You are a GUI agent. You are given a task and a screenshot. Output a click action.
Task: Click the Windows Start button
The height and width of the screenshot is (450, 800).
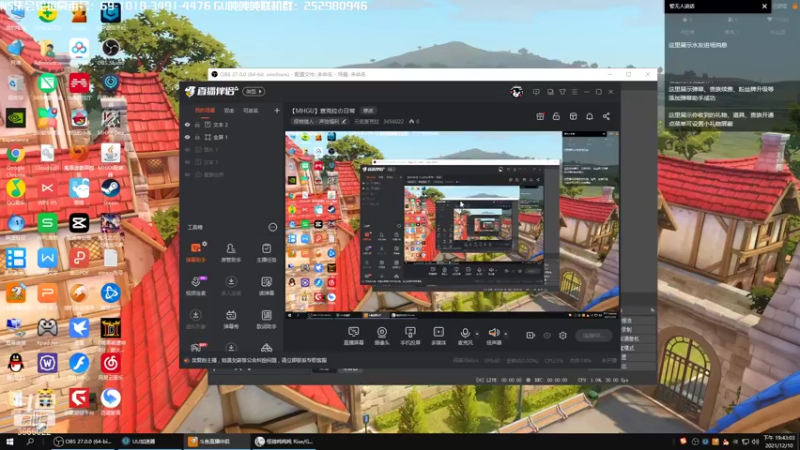click(10, 441)
